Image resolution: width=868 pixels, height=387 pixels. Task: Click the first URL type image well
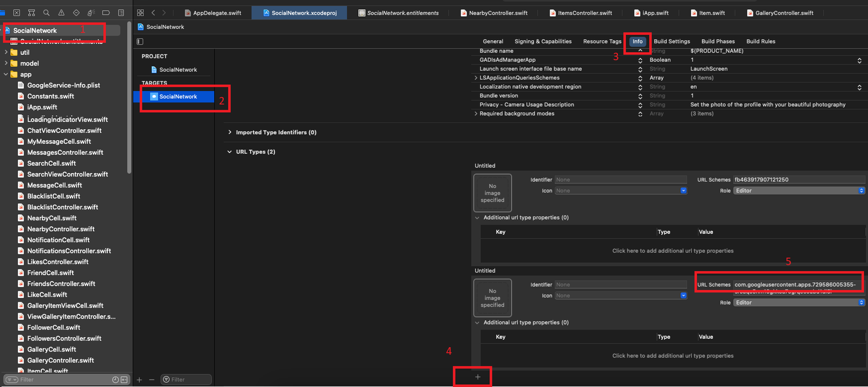point(493,193)
